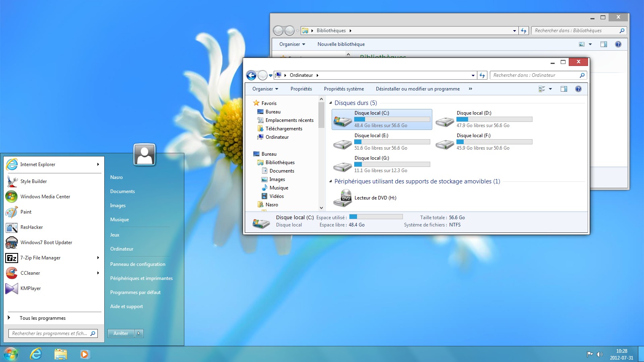Viewport: 644px width, 362px height.
Task: Click the Start orb on taskbar
Action: coord(11,354)
